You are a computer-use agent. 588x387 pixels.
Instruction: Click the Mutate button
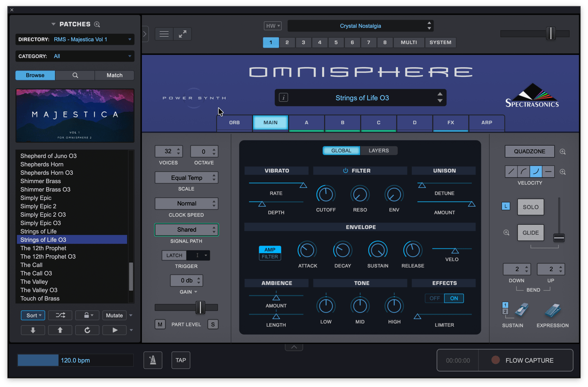[114, 315]
